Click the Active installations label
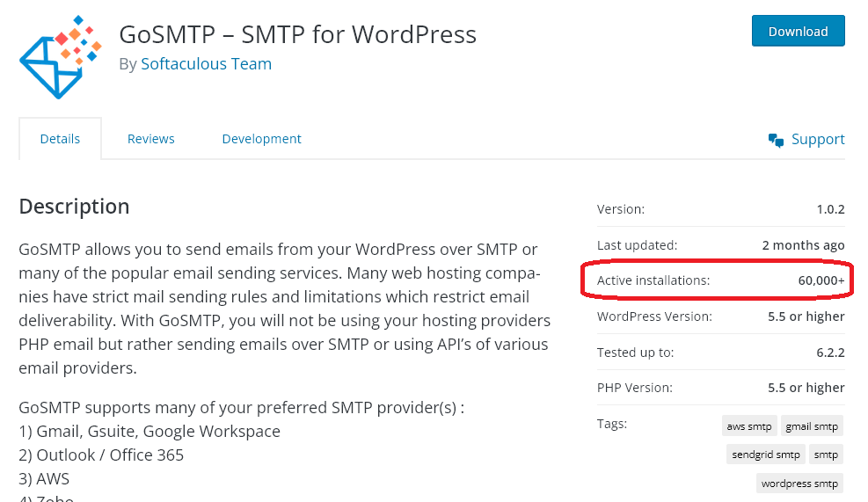Screen dimensions: 868x502 pyautogui.click(x=653, y=280)
